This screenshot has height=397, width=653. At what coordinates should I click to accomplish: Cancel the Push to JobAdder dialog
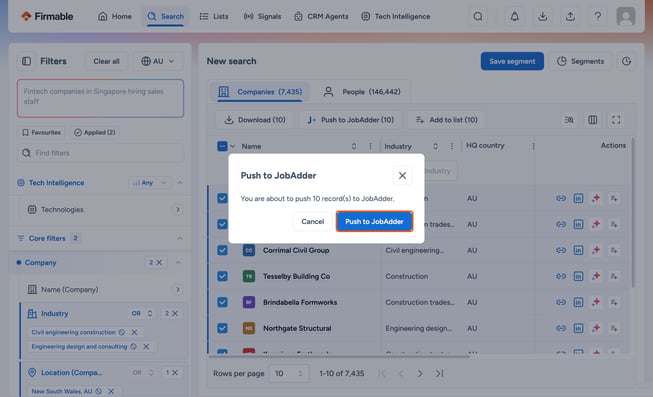[x=312, y=221]
